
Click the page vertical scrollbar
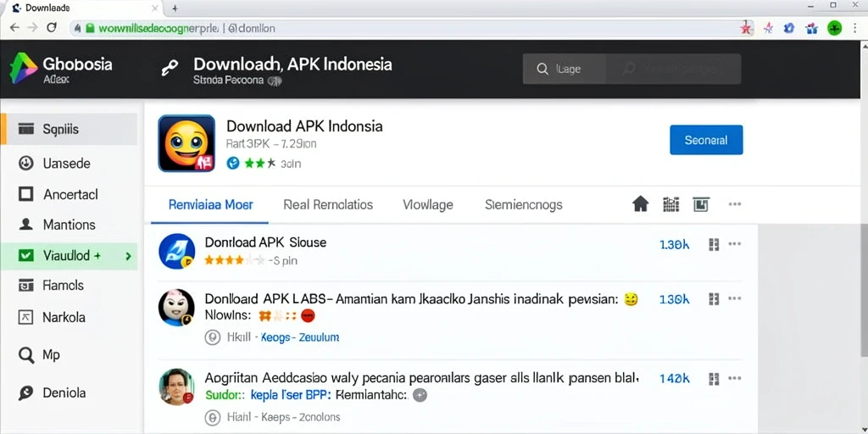click(x=864, y=288)
